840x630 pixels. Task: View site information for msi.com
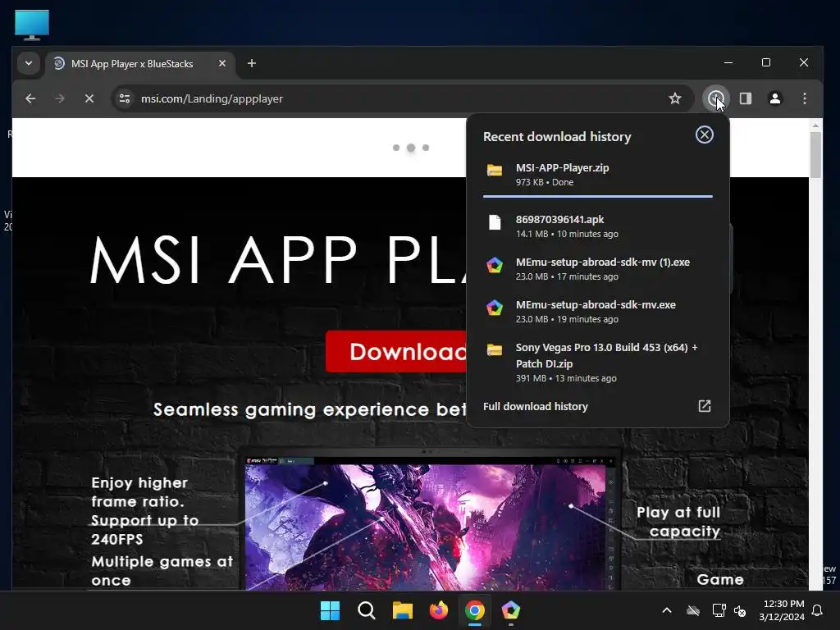pyautogui.click(x=125, y=98)
